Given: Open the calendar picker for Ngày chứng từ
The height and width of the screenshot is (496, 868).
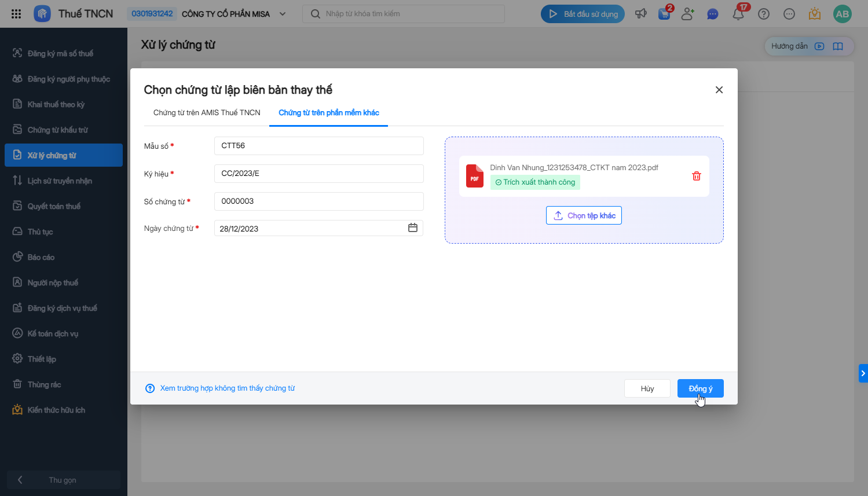Looking at the screenshot, I should coord(413,228).
